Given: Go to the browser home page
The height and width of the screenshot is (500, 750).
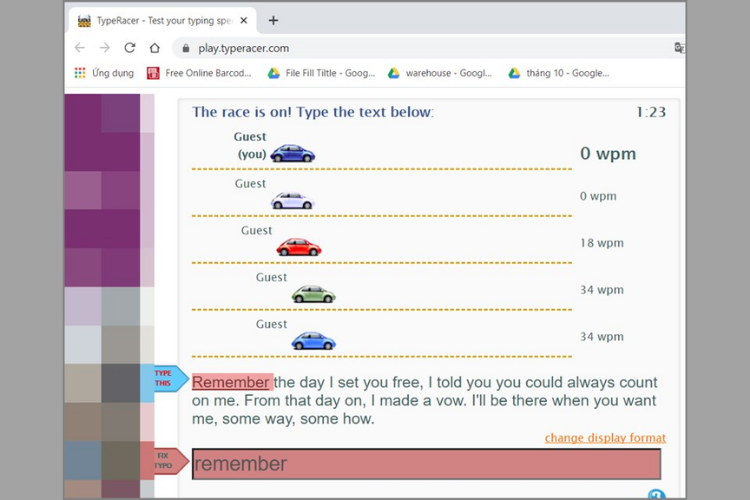Looking at the screenshot, I should (154, 48).
